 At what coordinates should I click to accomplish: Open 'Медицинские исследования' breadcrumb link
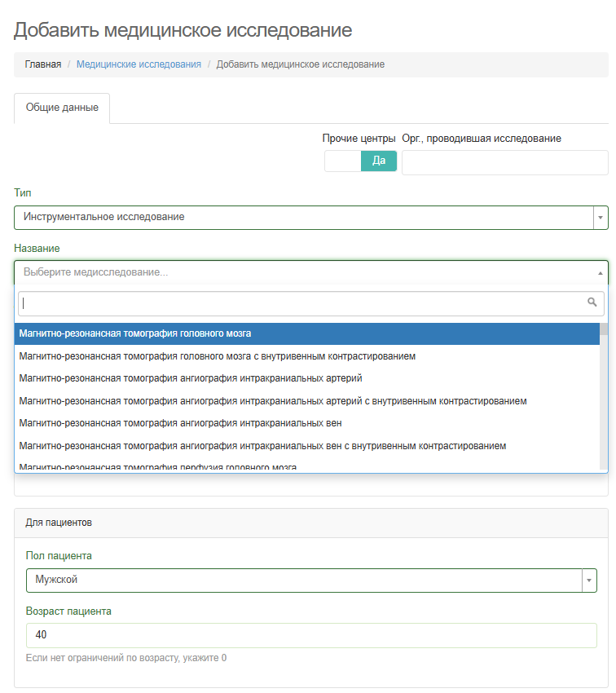point(139,64)
